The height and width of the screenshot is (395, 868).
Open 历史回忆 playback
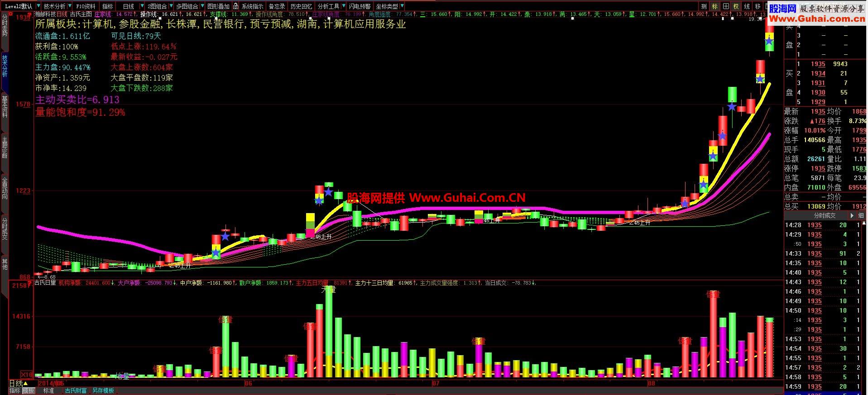tap(301, 6)
